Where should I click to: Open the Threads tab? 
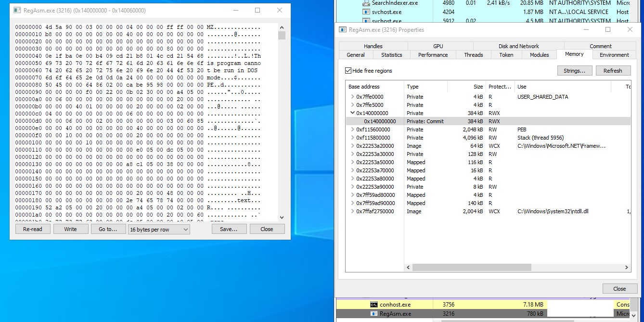(473, 55)
